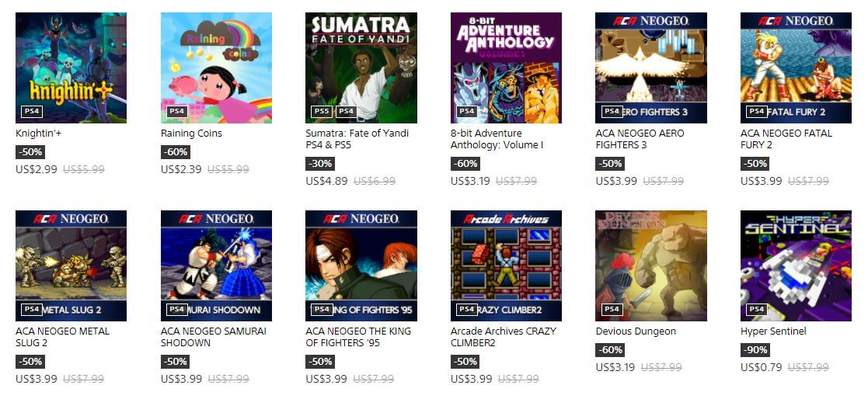Select The King of Fighters '95 thumbnail
The width and height of the screenshot is (868, 399).
click(x=361, y=265)
